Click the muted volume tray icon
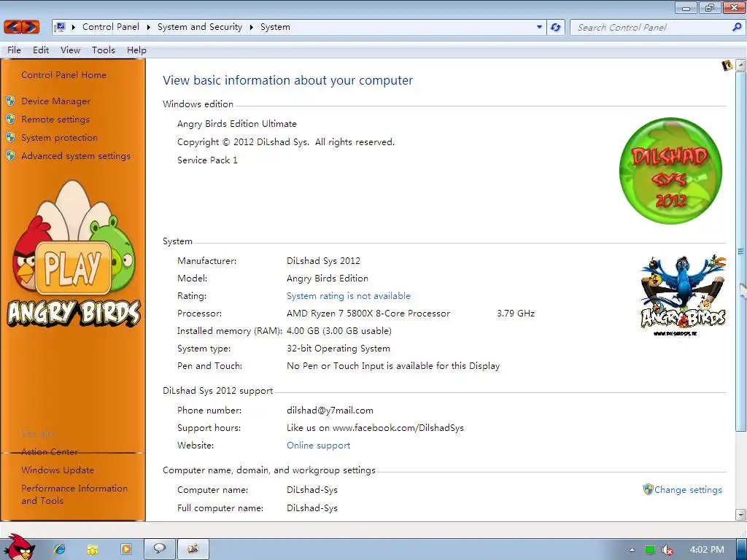Image resolution: width=747 pixels, height=560 pixels. click(668, 550)
